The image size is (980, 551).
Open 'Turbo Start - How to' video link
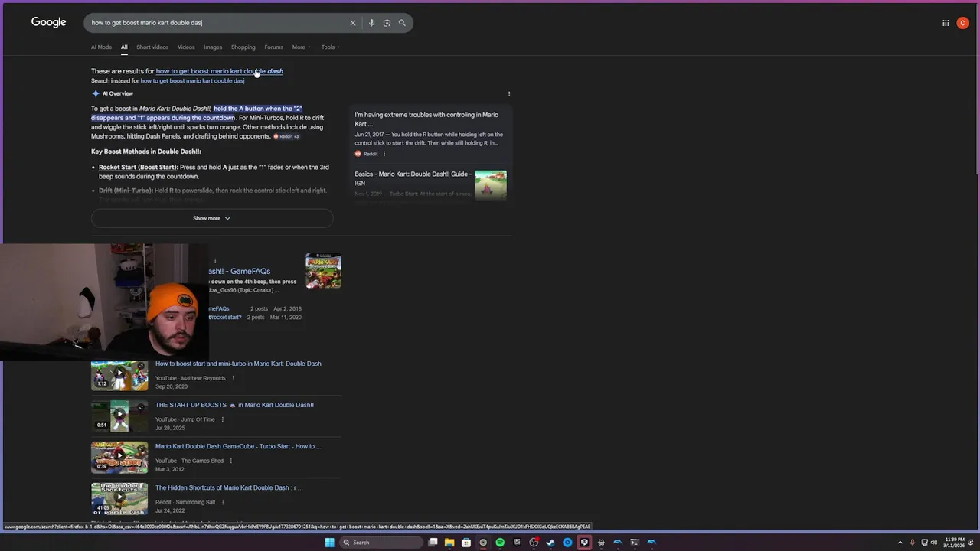(x=238, y=446)
